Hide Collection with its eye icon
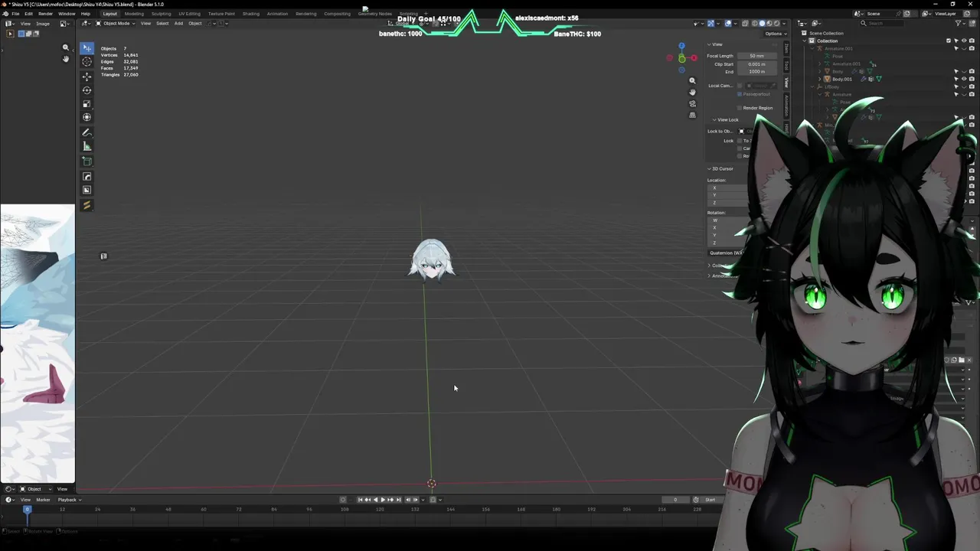This screenshot has height=551, width=980. (x=964, y=41)
